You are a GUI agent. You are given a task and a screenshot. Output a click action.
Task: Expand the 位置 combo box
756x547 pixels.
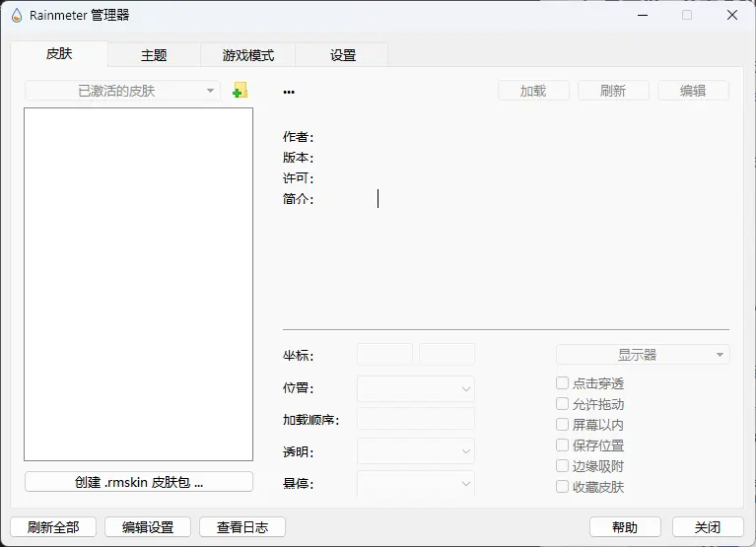(415, 389)
